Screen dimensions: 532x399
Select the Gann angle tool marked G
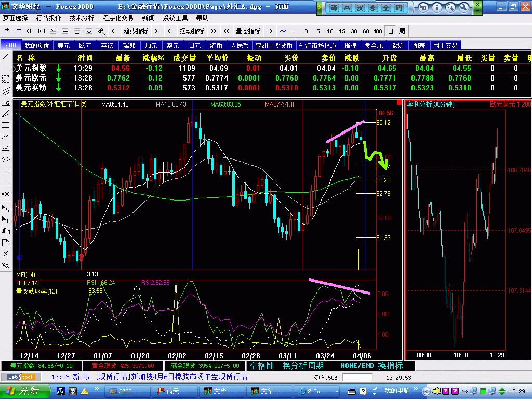[6, 102]
